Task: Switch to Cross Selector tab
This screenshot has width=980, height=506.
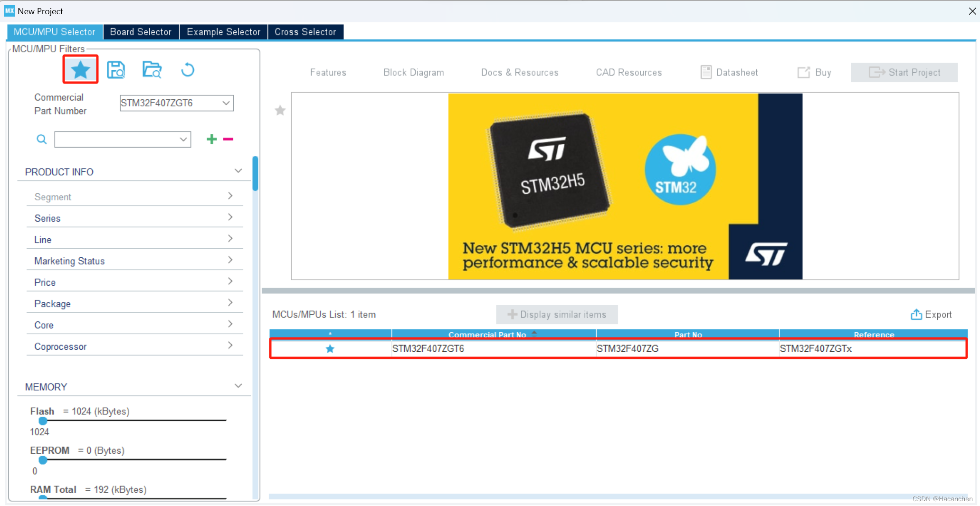Action: pos(305,32)
